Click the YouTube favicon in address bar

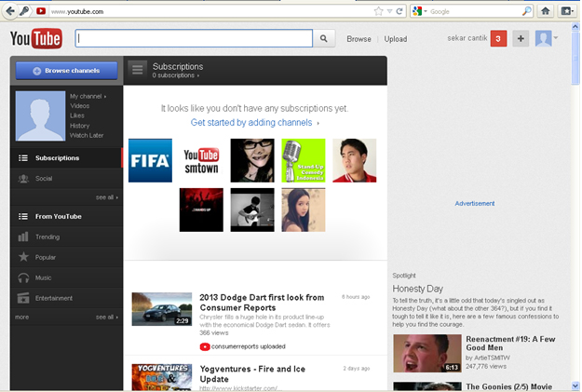pos(41,11)
